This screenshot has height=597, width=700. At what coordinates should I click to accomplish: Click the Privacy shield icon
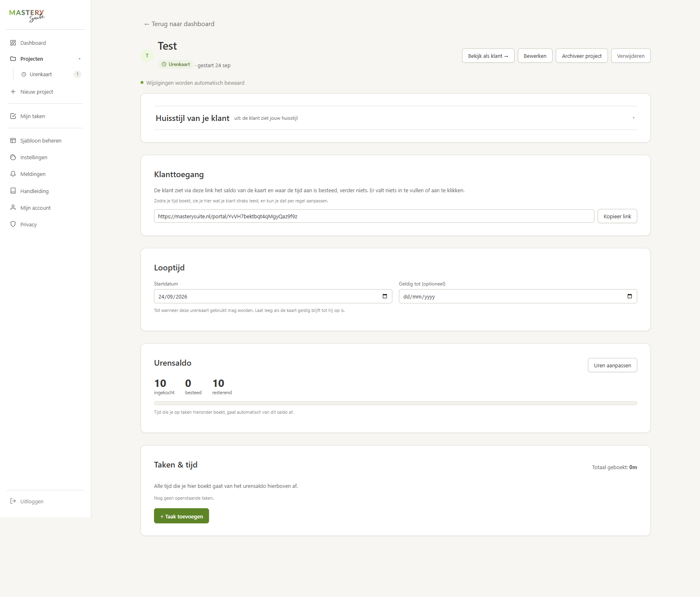[x=13, y=224]
